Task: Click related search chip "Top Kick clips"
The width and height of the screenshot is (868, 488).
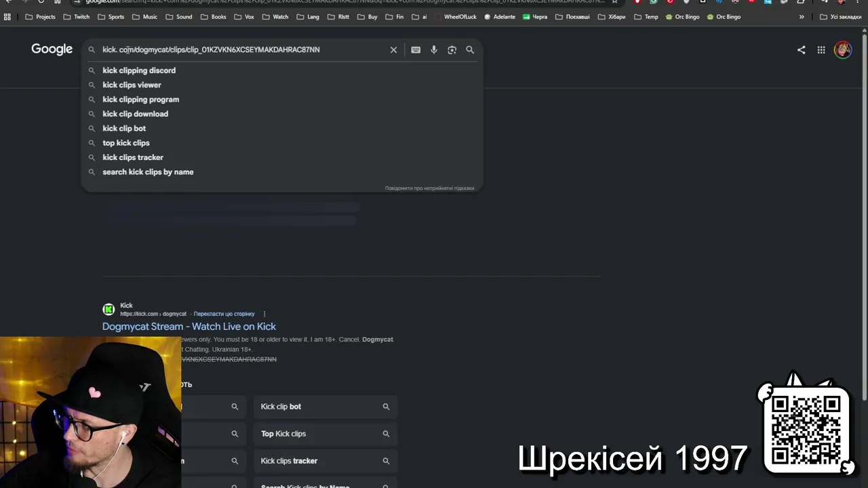Action: (x=325, y=434)
